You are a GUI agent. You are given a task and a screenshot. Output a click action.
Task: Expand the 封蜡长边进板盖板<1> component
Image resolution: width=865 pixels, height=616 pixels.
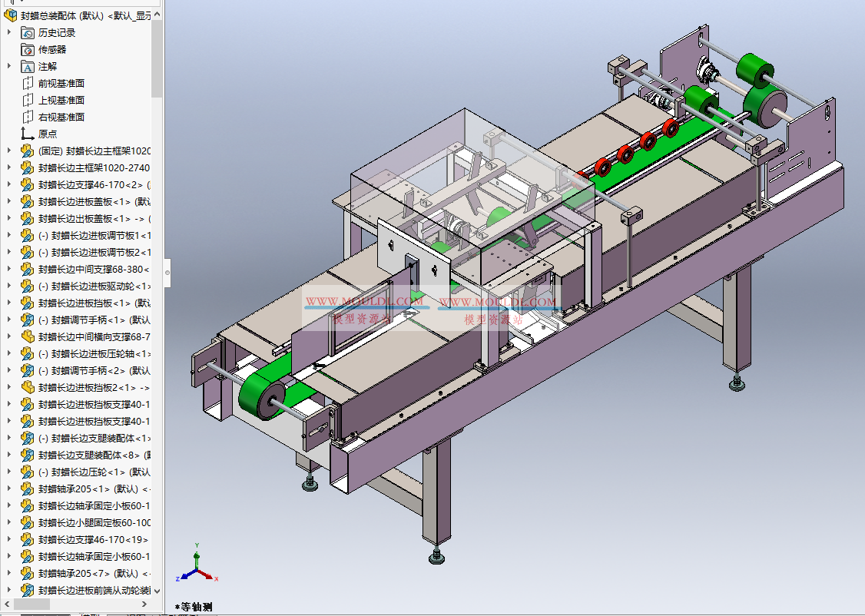[9, 201]
